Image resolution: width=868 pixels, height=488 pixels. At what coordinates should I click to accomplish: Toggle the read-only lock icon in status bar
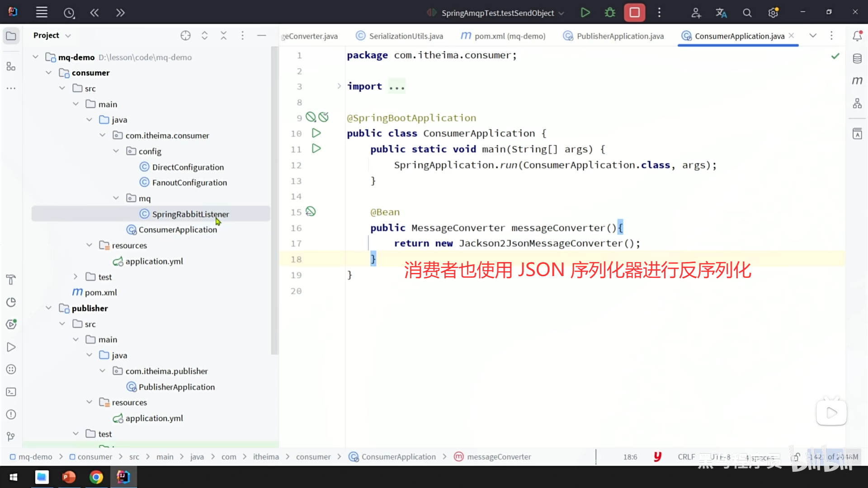(x=797, y=457)
